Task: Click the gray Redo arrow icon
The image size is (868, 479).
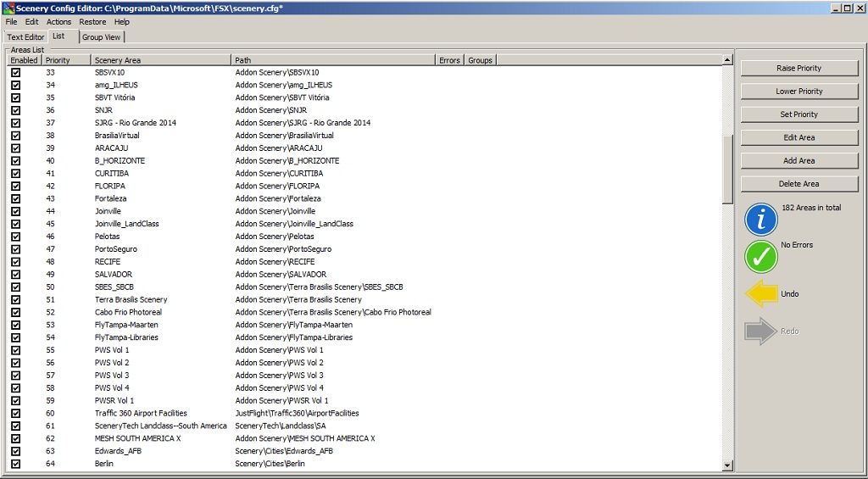Action: pyautogui.click(x=760, y=331)
